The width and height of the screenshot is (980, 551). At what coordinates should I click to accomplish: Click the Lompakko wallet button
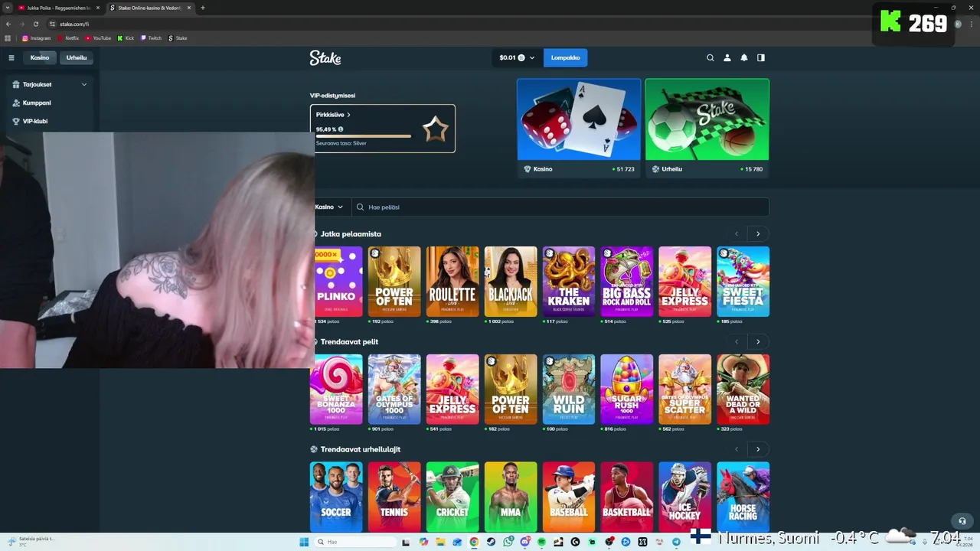click(x=566, y=57)
